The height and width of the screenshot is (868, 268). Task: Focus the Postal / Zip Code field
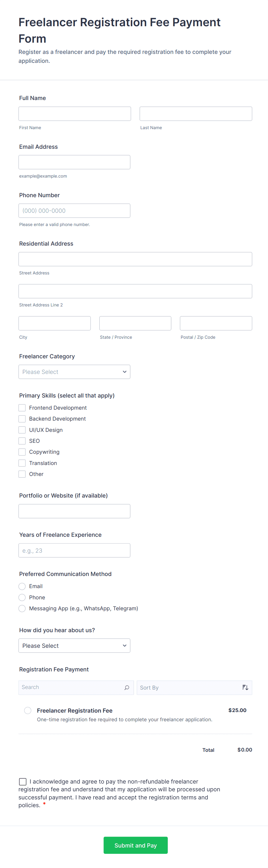coord(216,323)
